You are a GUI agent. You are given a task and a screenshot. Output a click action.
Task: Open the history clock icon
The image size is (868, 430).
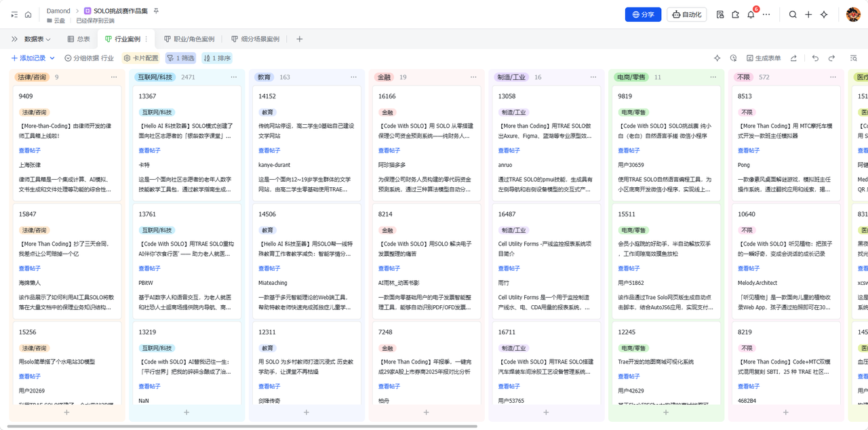733,58
